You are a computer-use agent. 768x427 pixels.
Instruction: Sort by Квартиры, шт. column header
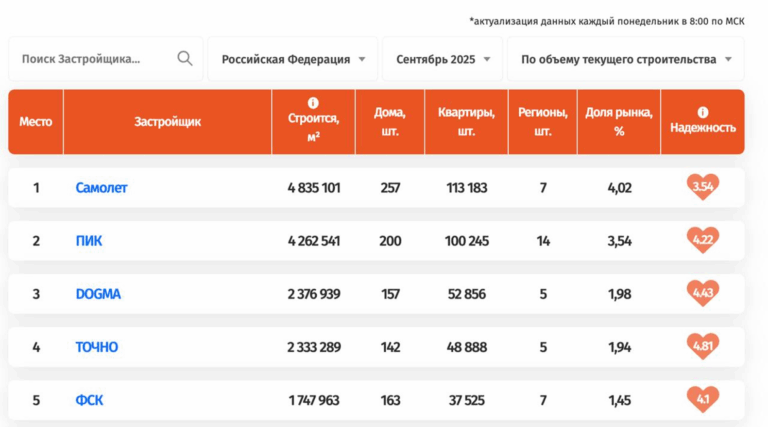tap(466, 122)
